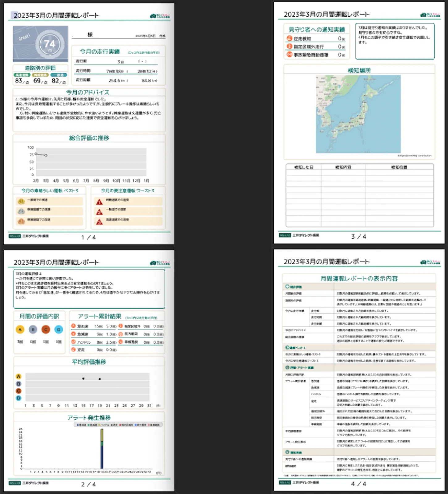This screenshot has height=494, width=448.
Task: Click the bronze third-place medal icon
Action: [x=21, y=221]
